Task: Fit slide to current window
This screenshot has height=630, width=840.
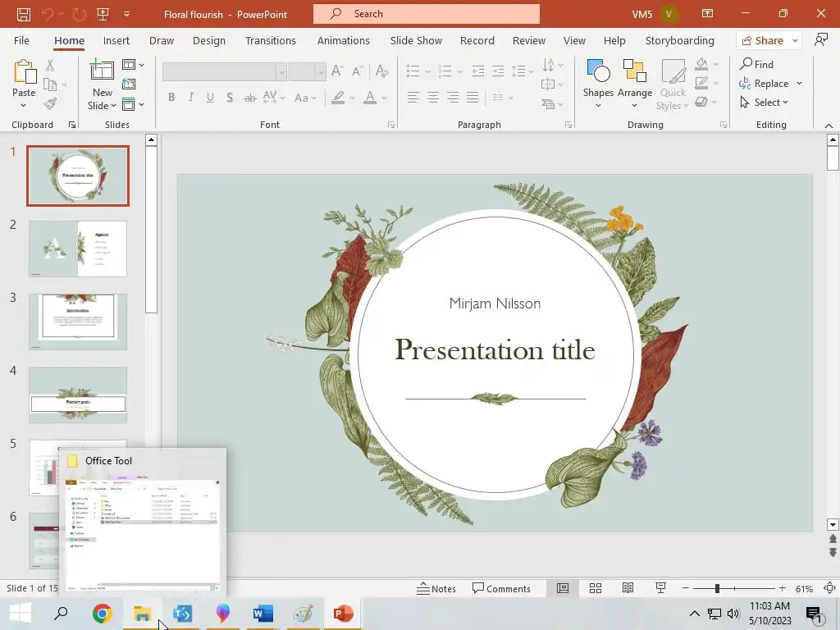Action: point(829,588)
